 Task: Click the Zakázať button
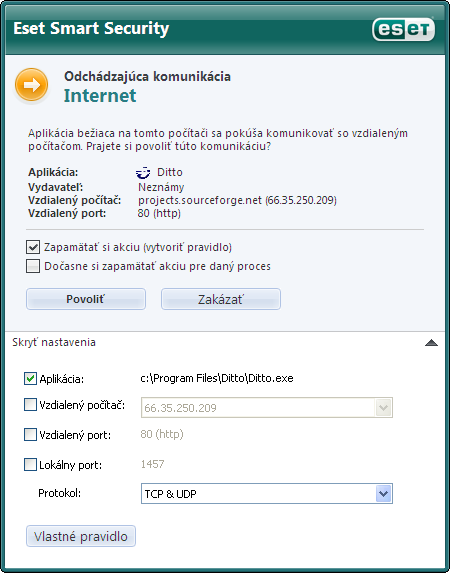click(x=221, y=299)
